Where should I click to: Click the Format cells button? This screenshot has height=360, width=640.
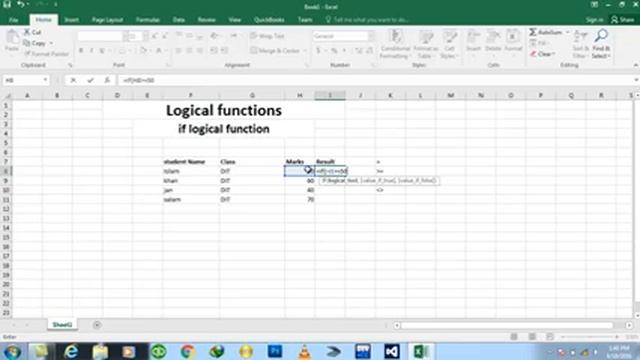[513, 42]
